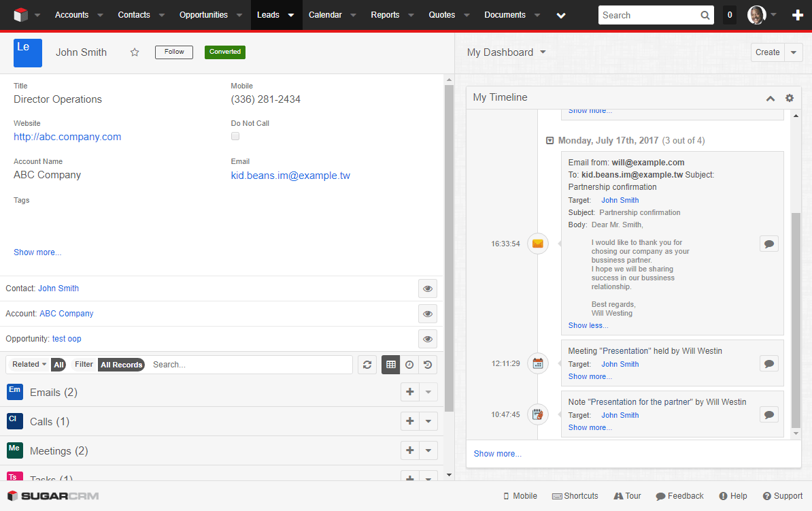Open the more modules chevron
The width and height of the screenshot is (812, 511).
tap(561, 16)
